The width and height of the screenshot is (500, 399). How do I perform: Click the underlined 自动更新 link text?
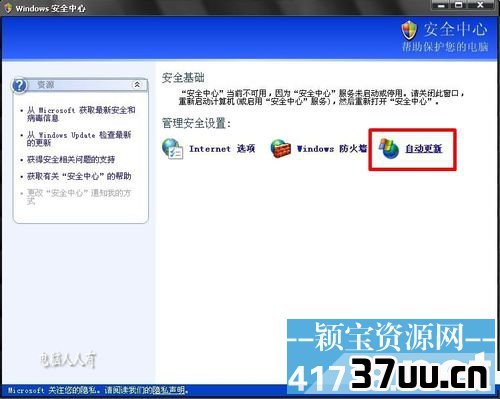[424, 149]
